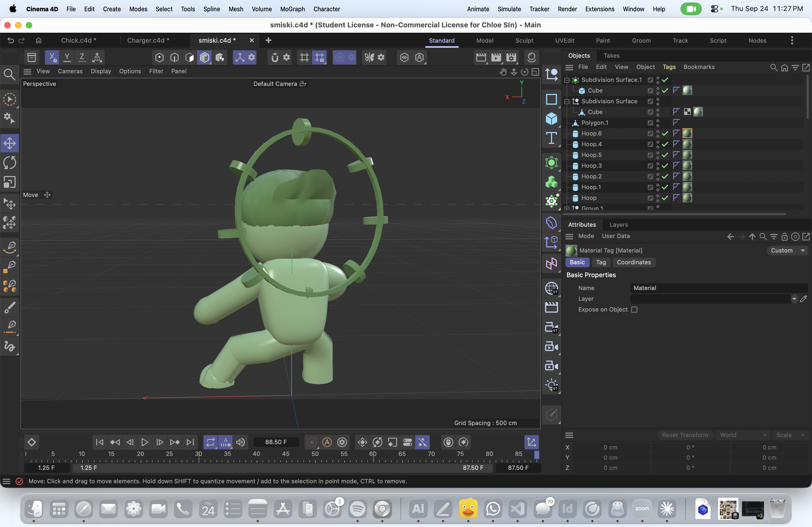Select the Hoop.6 material tag swatch

[x=687, y=133]
